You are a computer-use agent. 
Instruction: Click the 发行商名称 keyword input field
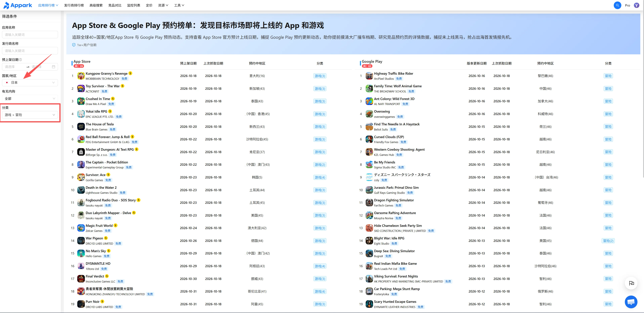click(x=30, y=51)
